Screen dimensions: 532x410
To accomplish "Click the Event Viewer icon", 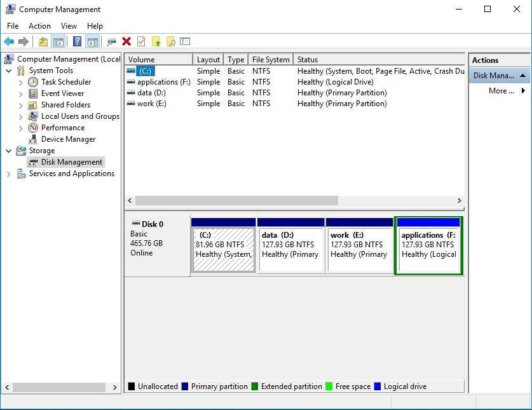I will pyautogui.click(x=33, y=93).
